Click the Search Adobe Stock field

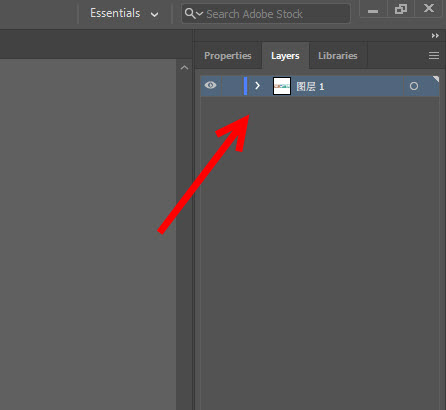266,14
